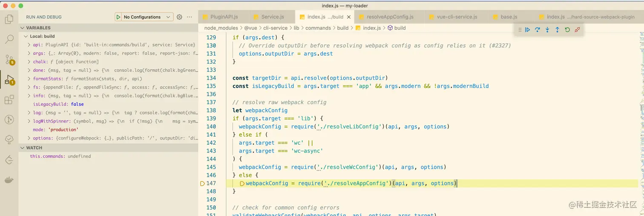Expand the formatStats variable
The image size is (644, 216).
(29, 79)
